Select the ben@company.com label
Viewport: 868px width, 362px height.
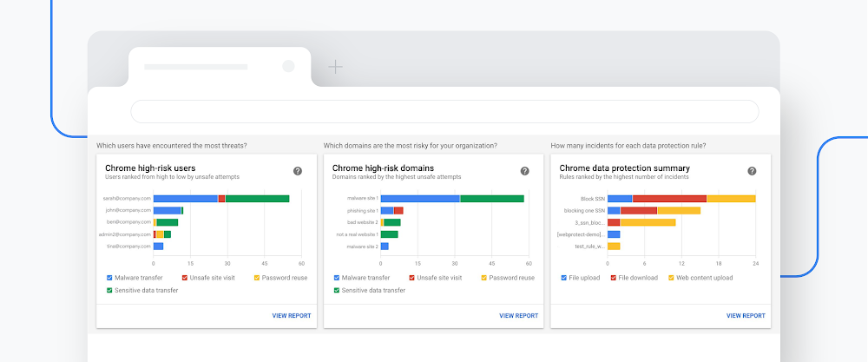[x=129, y=222]
